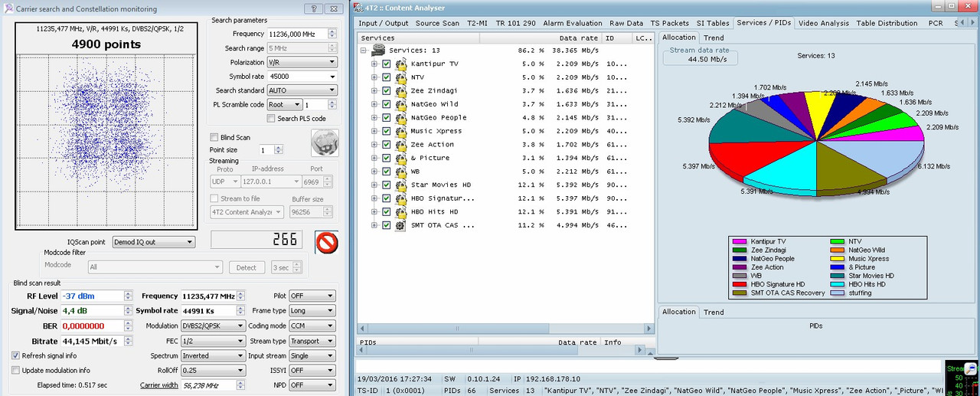This screenshot has height=396, width=980.
Task: Click the locked service icon for & Picture
Action: pyautogui.click(x=400, y=158)
